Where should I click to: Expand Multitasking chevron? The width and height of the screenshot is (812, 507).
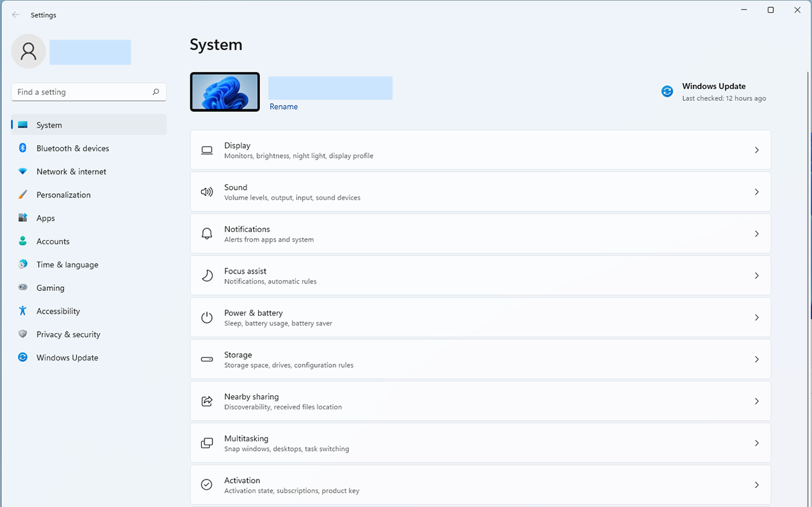(x=757, y=443)
